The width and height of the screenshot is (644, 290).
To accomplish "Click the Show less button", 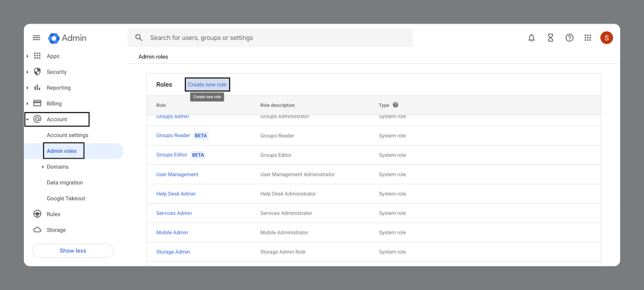I will 73,251.
